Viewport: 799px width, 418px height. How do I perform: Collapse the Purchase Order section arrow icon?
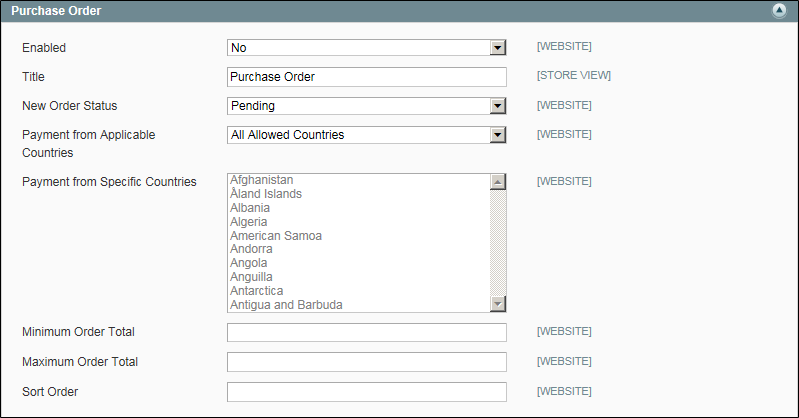779,10
